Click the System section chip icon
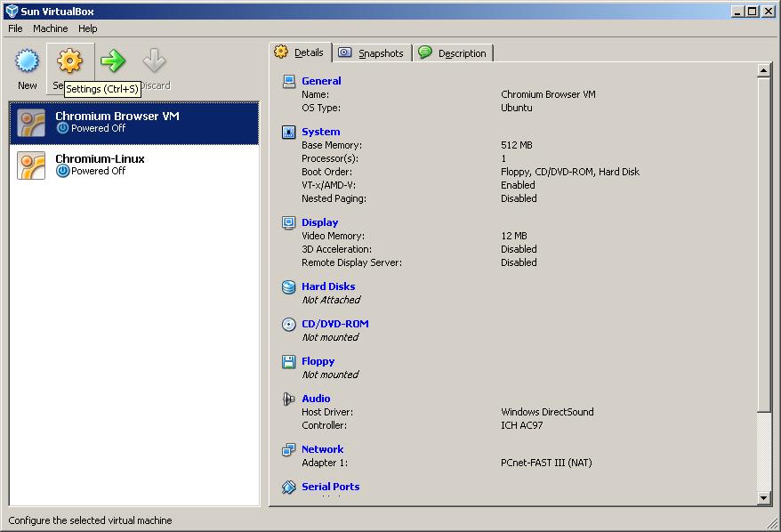781x532 pixels. coord(289,132)
